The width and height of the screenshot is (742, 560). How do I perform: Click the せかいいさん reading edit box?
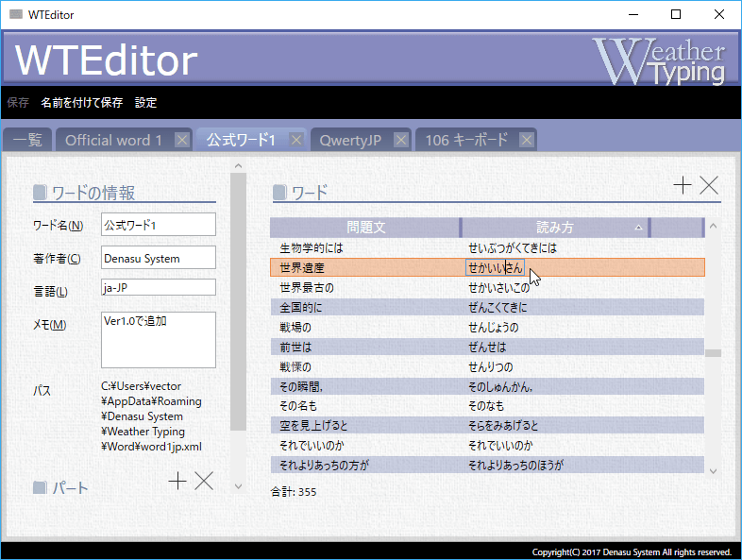(495, 268)
